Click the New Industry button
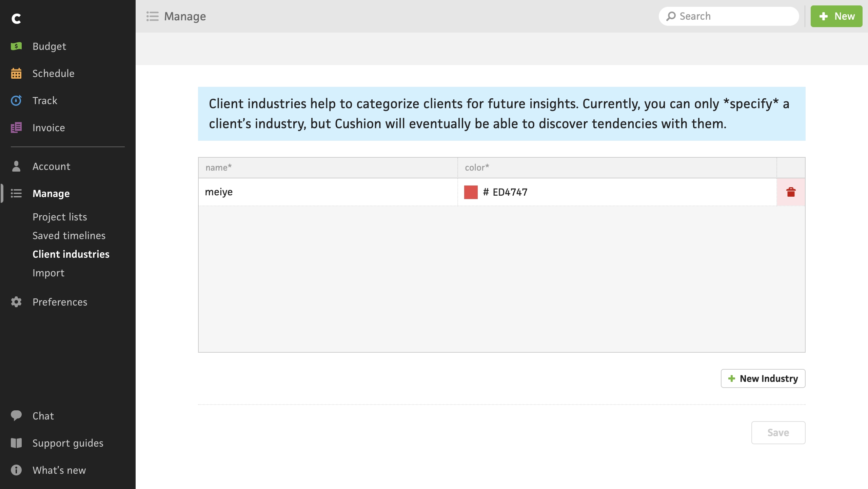Screen dimensions: 868x489 click(x=763, y=378)
